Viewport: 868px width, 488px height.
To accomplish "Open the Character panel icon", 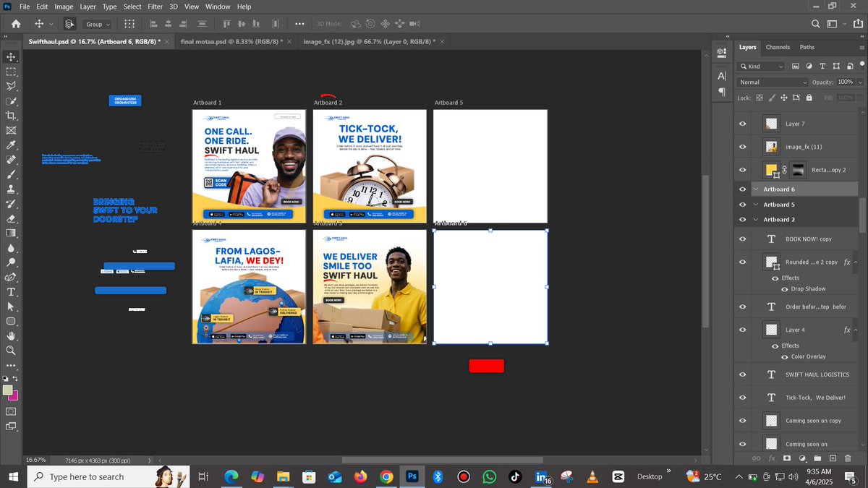I will tap(722, 75).
